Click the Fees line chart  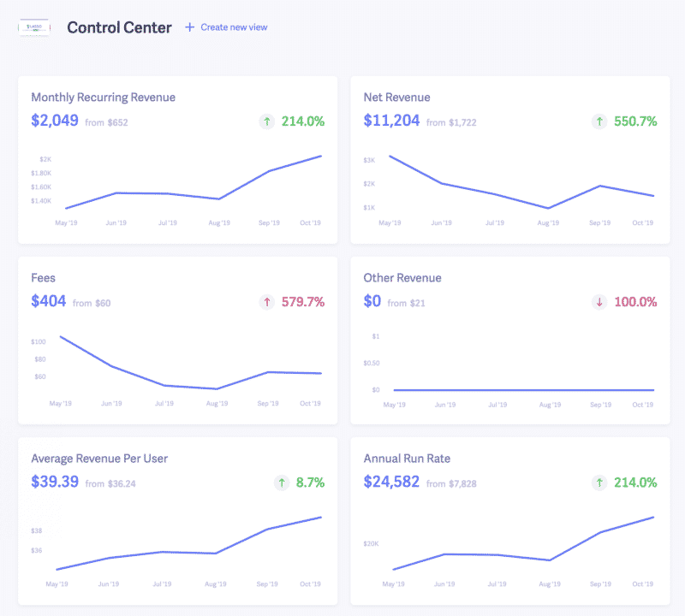[190, 363]
